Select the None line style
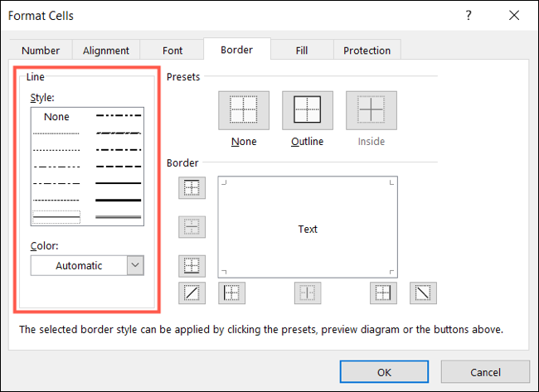 pos(56,118)
